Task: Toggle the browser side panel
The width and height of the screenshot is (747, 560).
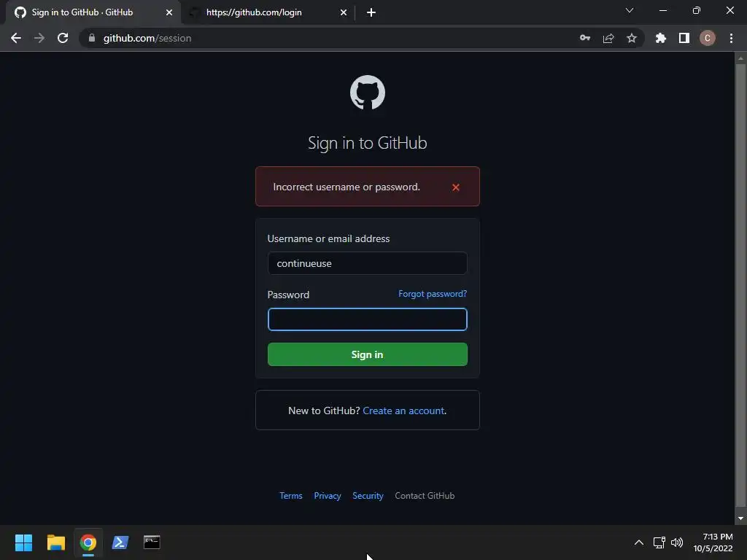Action: pyautogui.click(x=684, y=38)
